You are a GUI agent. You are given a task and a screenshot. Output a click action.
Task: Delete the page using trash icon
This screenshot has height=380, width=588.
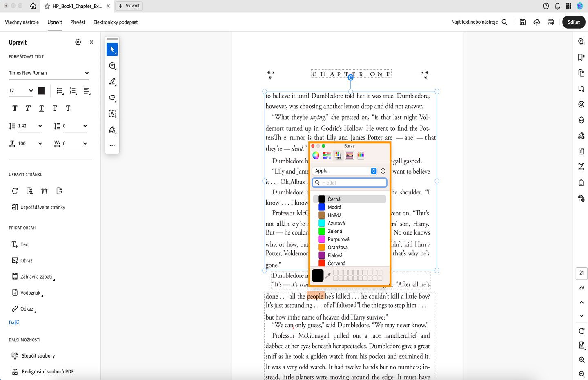coord(45,191)
